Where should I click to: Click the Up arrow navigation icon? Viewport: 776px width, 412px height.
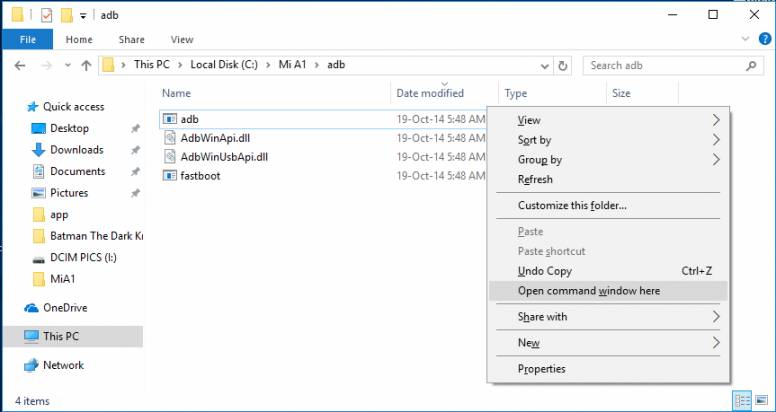(x=86, y=66)
